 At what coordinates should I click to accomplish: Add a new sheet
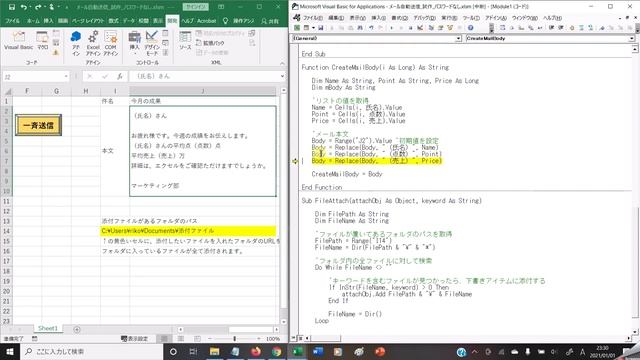[77, 329]
